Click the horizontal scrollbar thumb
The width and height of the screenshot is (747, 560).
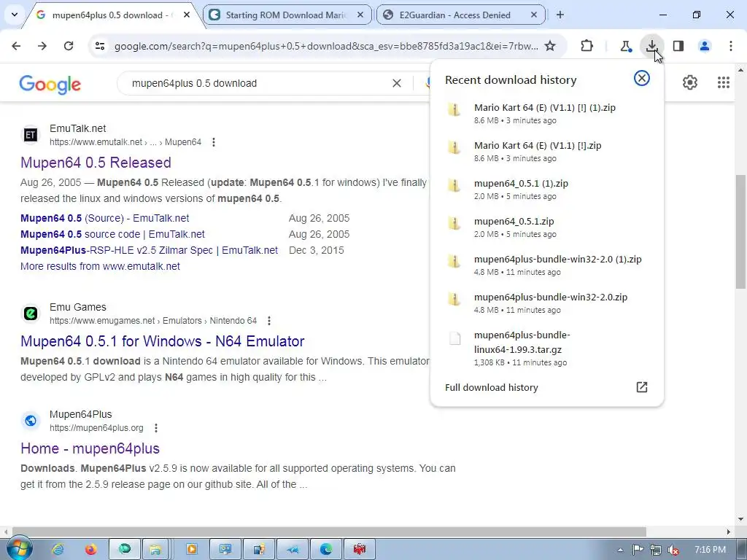point(329,532)
